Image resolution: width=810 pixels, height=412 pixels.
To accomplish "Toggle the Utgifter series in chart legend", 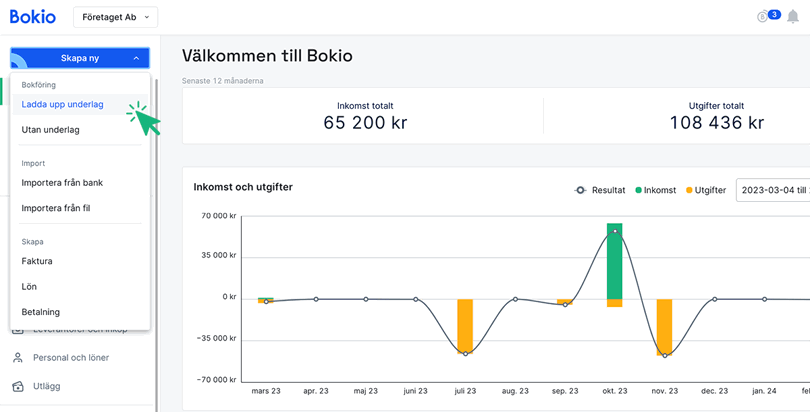I will [705, 190].
